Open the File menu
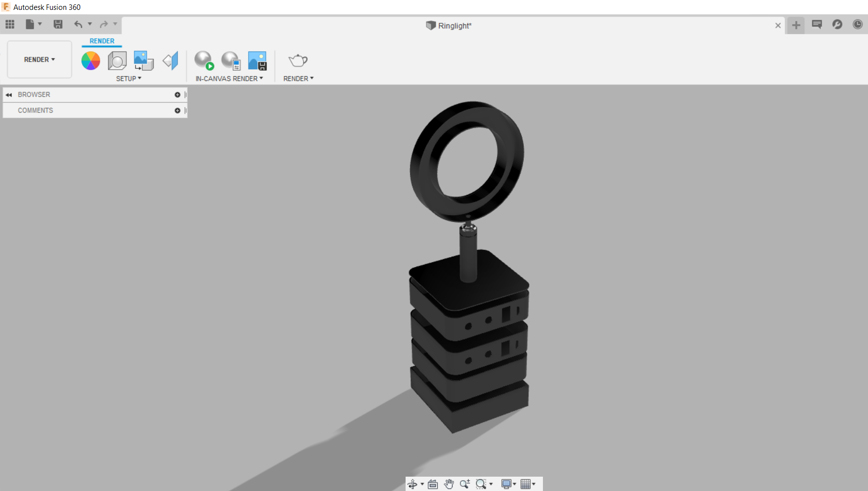Screen dimensions: 868x491 pyautogui.click(x=30, y=24)
